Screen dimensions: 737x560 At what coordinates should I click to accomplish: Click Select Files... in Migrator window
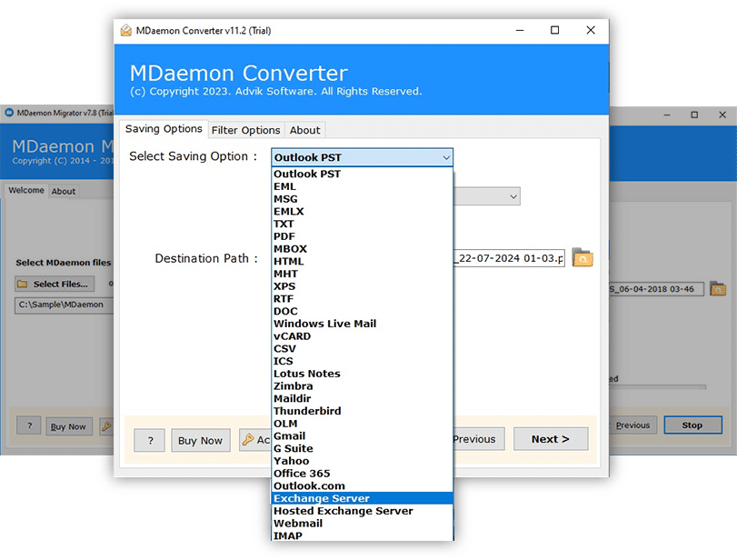point(55,284)
